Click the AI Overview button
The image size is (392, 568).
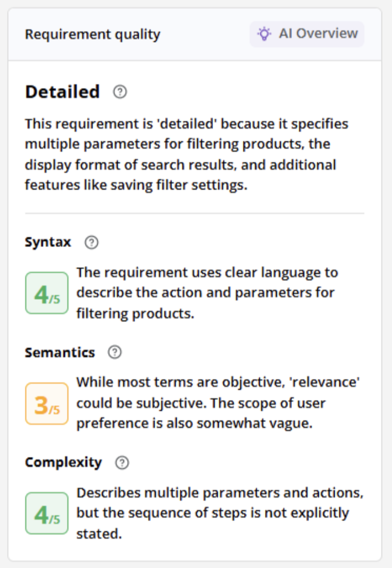(x=307, y=33)
